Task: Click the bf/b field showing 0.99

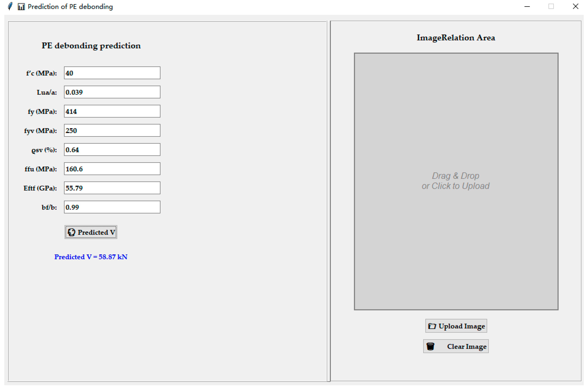Action: (112, 207)
